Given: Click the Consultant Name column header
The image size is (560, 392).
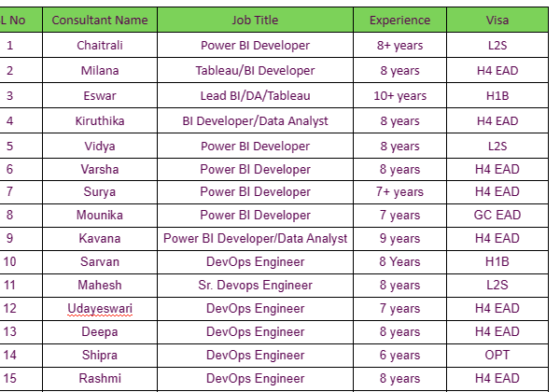Looking at the screenshot, I should click(100, 20).
